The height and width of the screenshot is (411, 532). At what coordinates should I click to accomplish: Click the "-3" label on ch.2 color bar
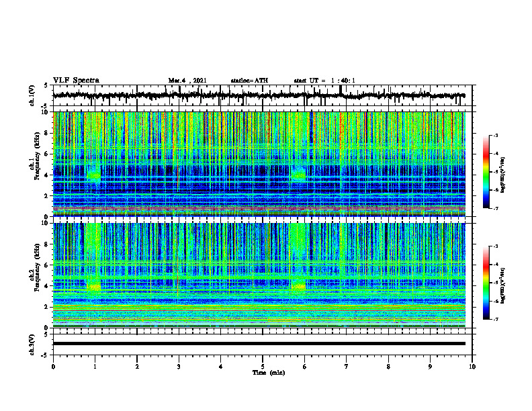click(495, 246)
